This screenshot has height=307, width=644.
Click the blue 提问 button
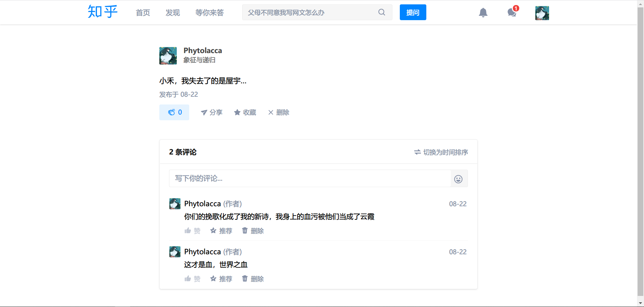point(413,12)
